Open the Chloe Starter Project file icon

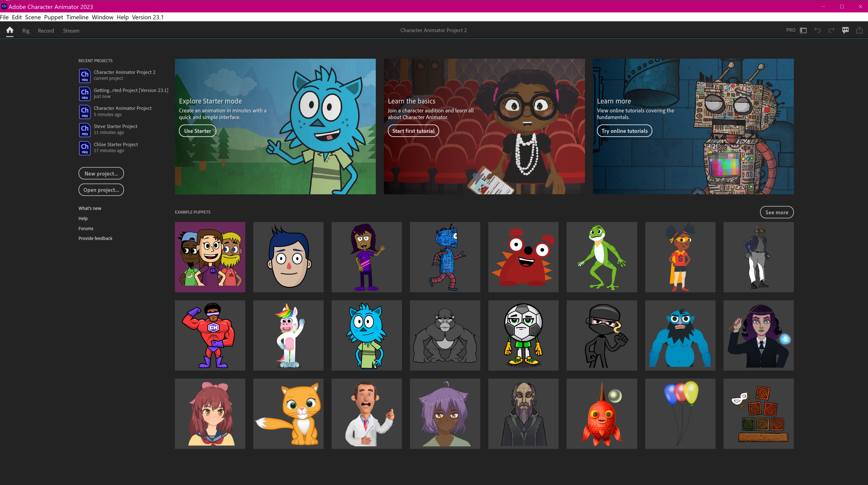(84, 148)
